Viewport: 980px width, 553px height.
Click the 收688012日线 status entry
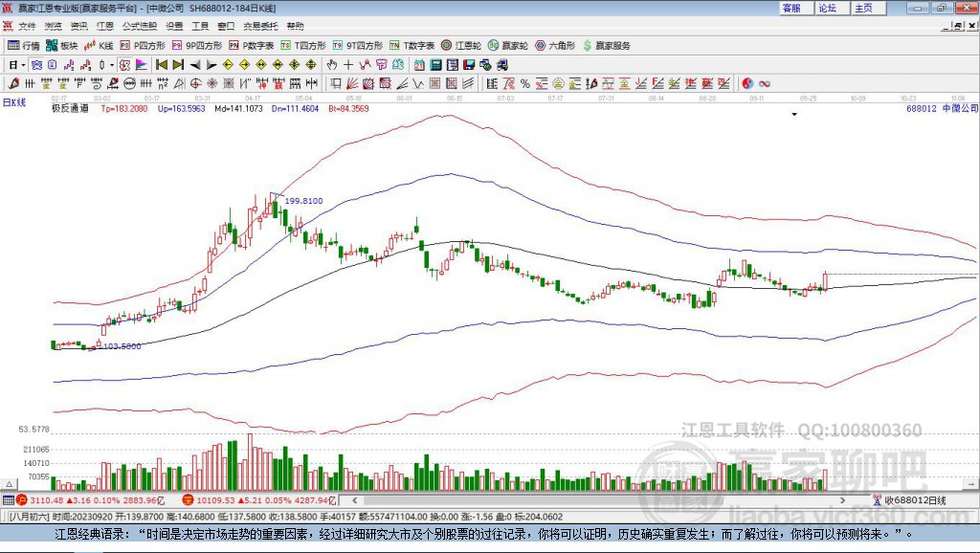(910, 499)
